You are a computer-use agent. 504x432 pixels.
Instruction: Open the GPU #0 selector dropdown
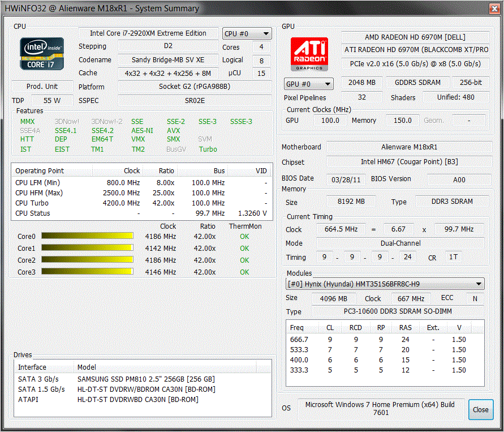point(309,84)
